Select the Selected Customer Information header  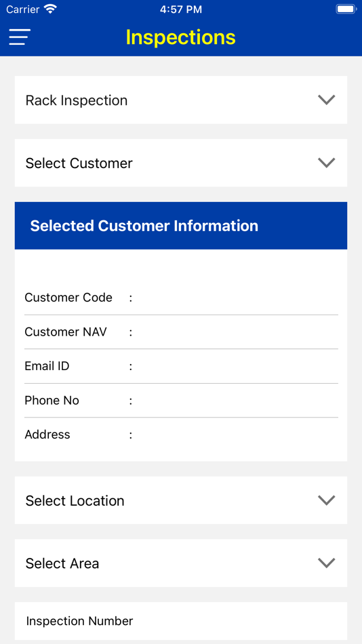[x=181, y=226]
